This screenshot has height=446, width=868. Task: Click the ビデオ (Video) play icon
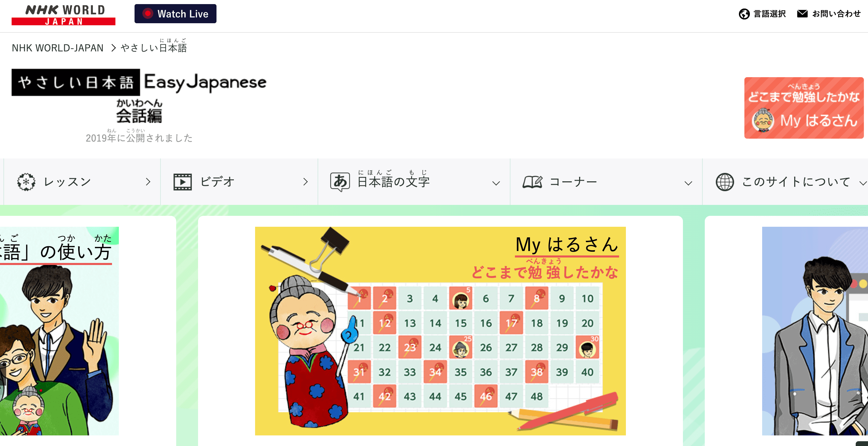(182, 182)
